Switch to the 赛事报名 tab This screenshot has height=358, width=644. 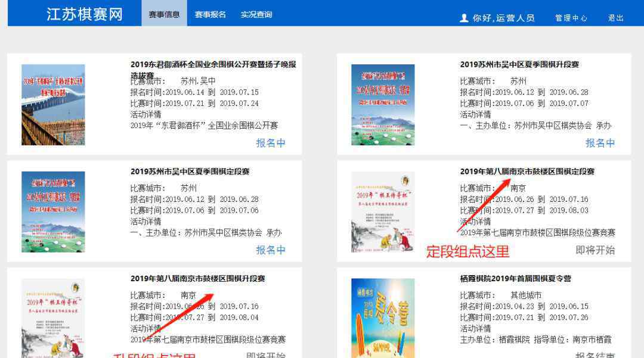(210, 14)
